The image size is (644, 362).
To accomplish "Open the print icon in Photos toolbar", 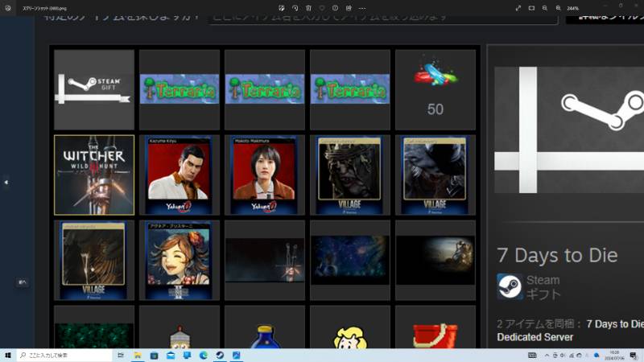I will [349, 8].
